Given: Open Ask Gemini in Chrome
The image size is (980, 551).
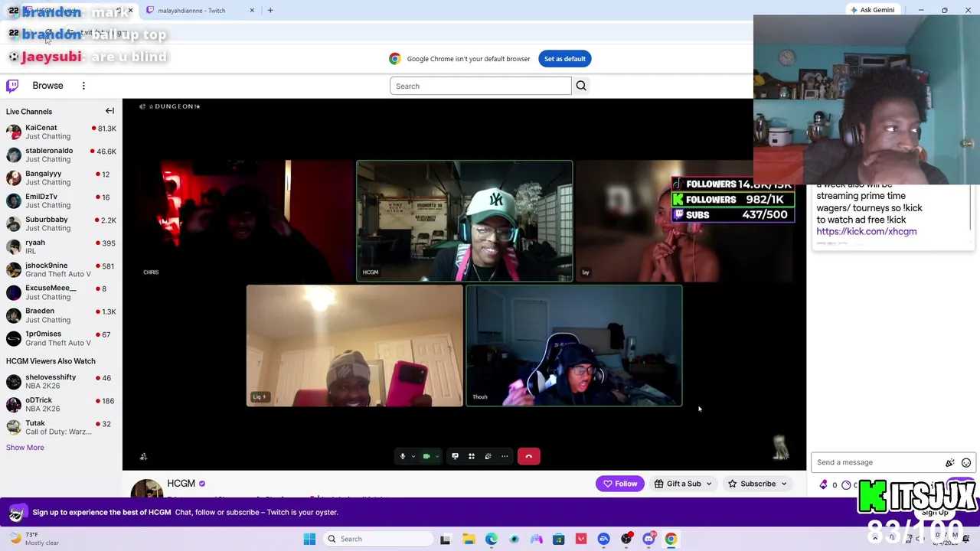Looking at the screenshot, I should point(872,10).
